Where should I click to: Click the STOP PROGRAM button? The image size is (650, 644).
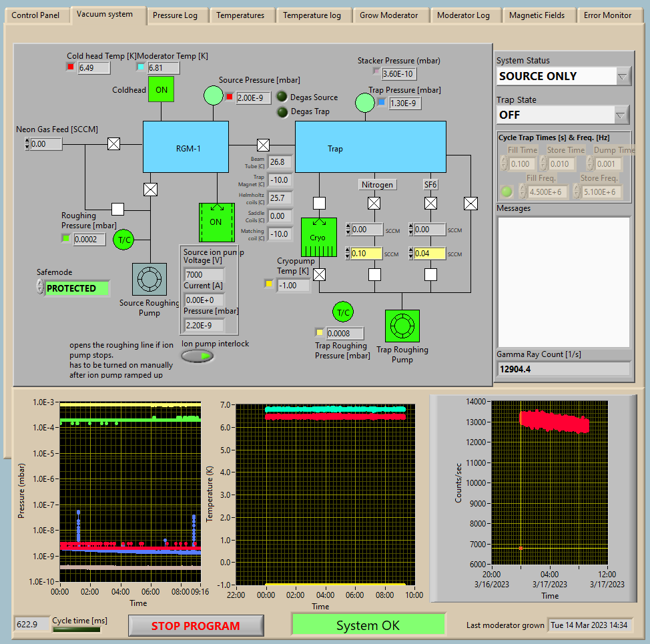click(x=196, y=625)
